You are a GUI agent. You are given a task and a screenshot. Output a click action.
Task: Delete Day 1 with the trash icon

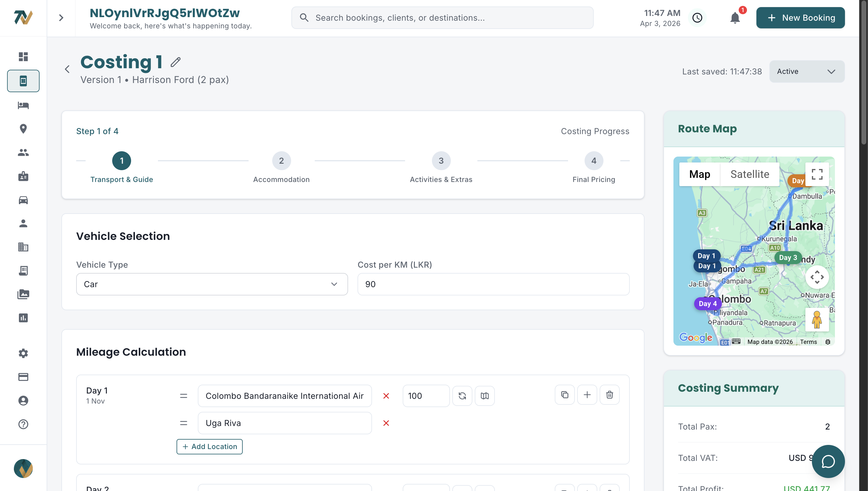[x=610, y=395]
